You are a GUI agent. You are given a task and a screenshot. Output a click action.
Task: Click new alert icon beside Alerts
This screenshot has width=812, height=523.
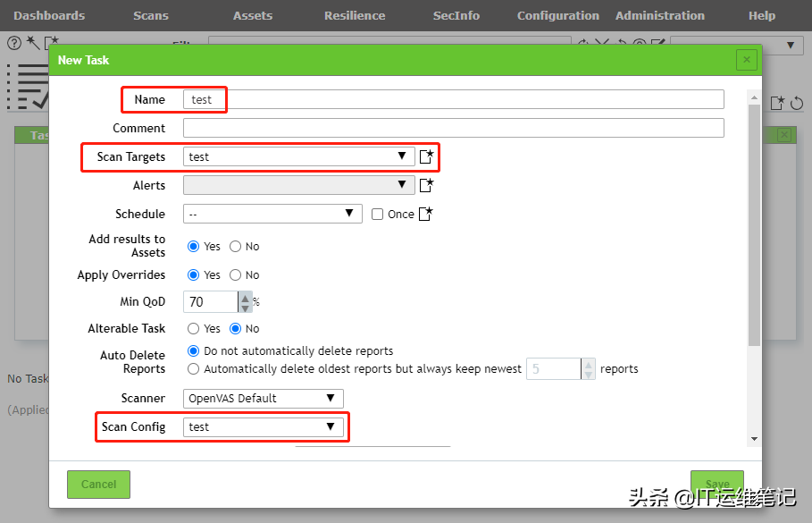[x=427, y=185]
